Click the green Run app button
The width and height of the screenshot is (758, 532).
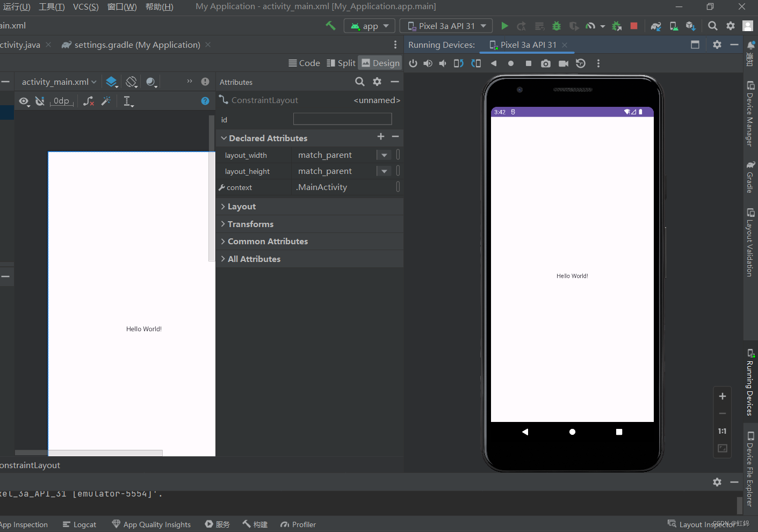point(504,26)
